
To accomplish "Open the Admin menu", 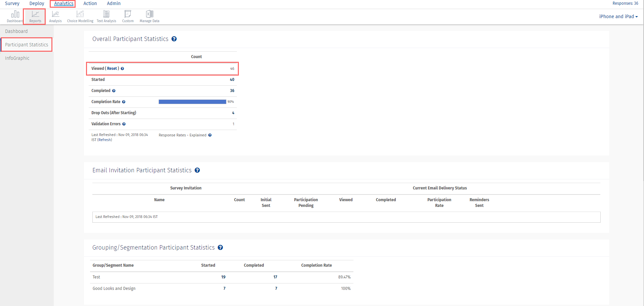I will click(114, 3).
